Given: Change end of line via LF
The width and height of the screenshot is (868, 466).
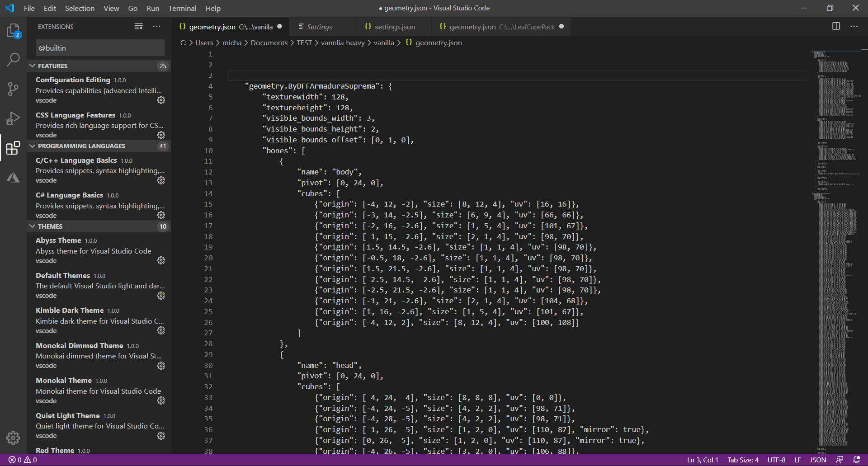Looking at the screenshot, I should click(x=798, y=460).
